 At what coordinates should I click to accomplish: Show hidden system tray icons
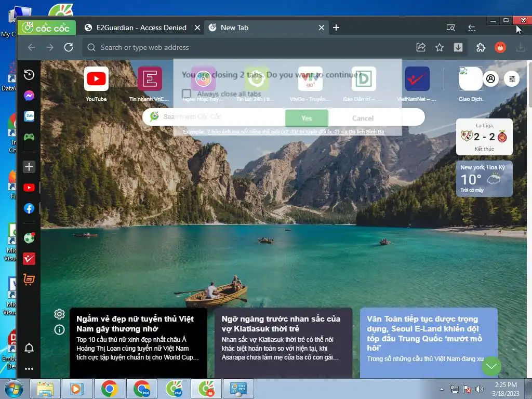(442, 389)
